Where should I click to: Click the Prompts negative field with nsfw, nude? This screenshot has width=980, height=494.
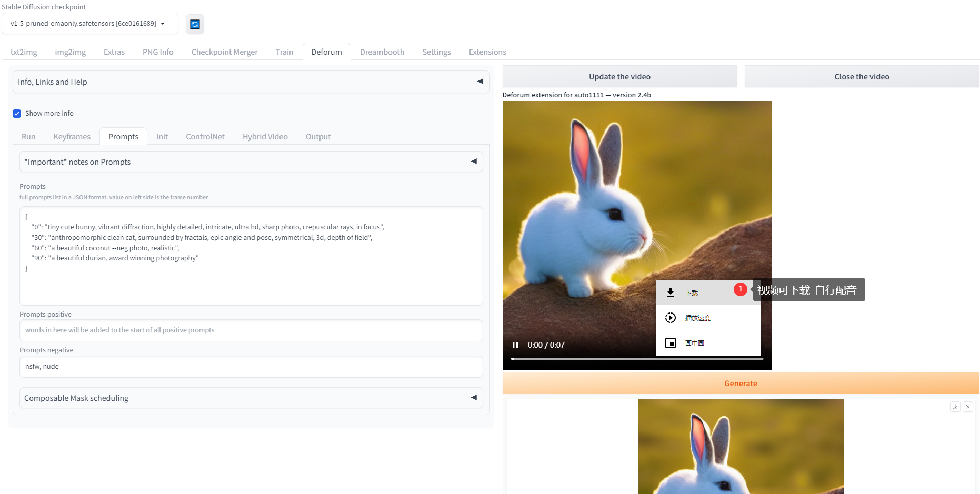click(x=251, y=367)
